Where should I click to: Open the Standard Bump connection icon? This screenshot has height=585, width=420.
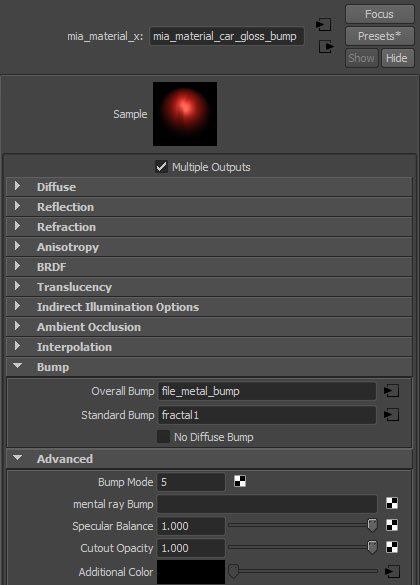click(x=391, y=414)
